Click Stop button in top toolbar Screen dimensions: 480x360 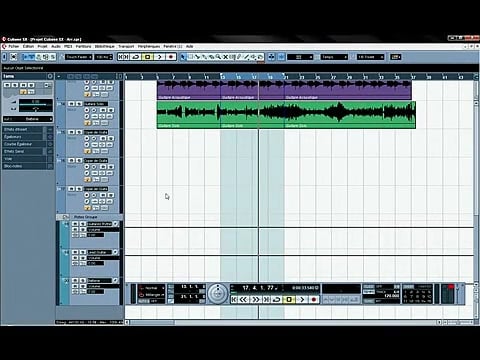(147, 57)
